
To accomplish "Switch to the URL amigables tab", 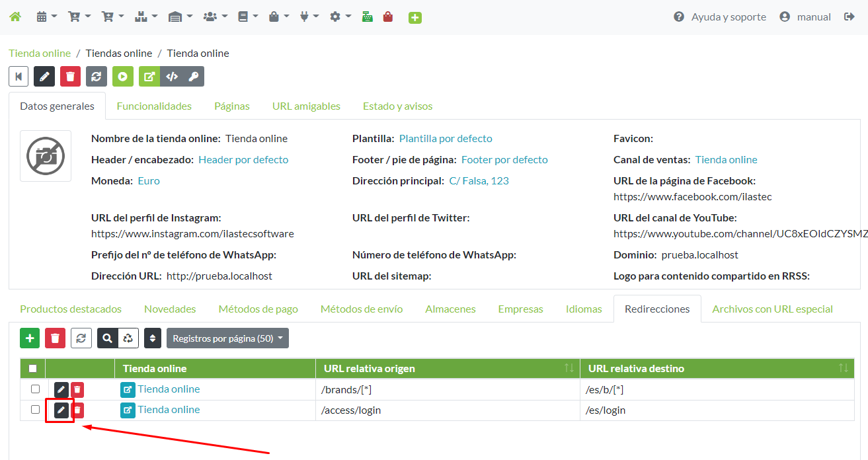I will tap(306, 106).
